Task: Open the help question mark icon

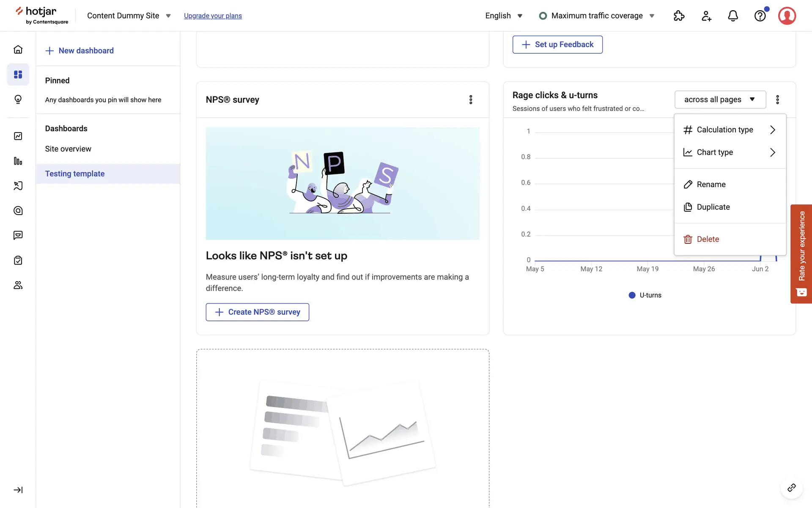Action: point(760,16)
